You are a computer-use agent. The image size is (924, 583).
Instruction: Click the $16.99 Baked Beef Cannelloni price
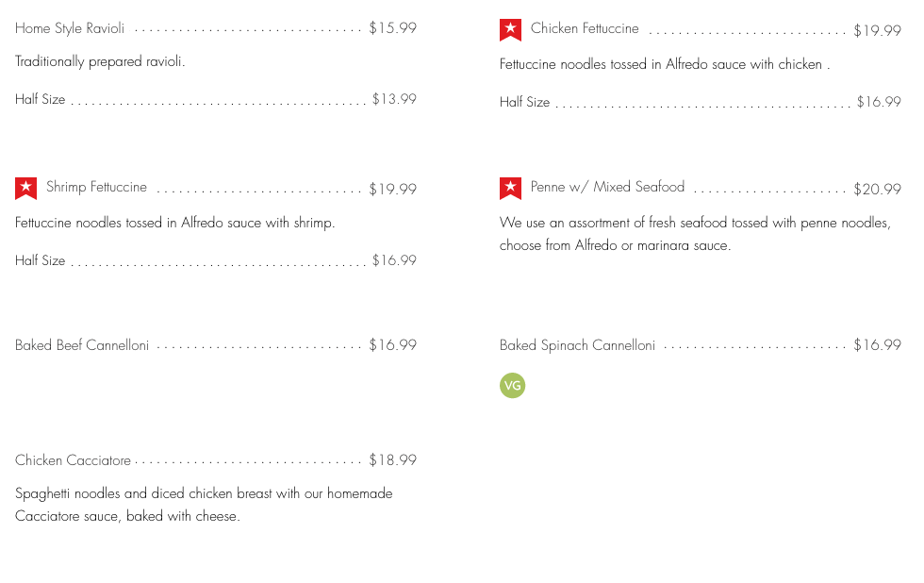tap(392, 345)
